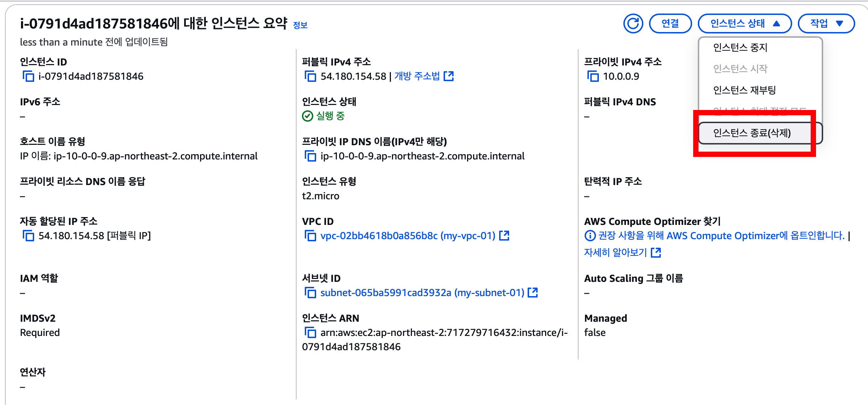Copy the private IP DNS name

pyautogui.click(x=310, y=156)
